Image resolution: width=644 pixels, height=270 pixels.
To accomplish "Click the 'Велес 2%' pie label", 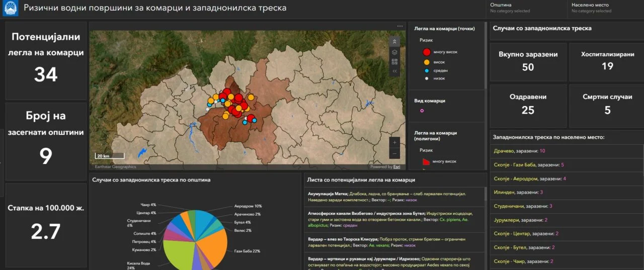I will point(243,230).
